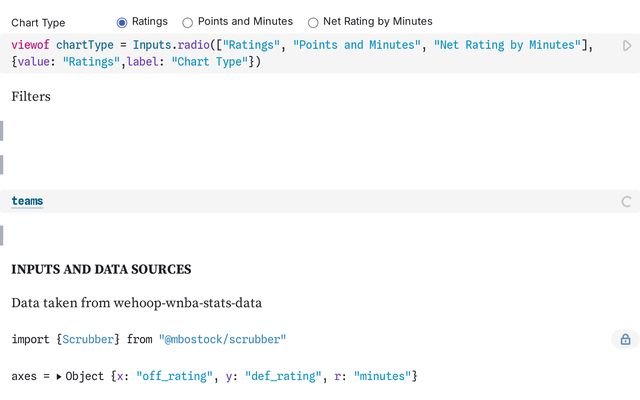Click the second gray cell marker below Filters
Image resolution: width=640 pixels, height=400 pixels.
pos(2,165)
